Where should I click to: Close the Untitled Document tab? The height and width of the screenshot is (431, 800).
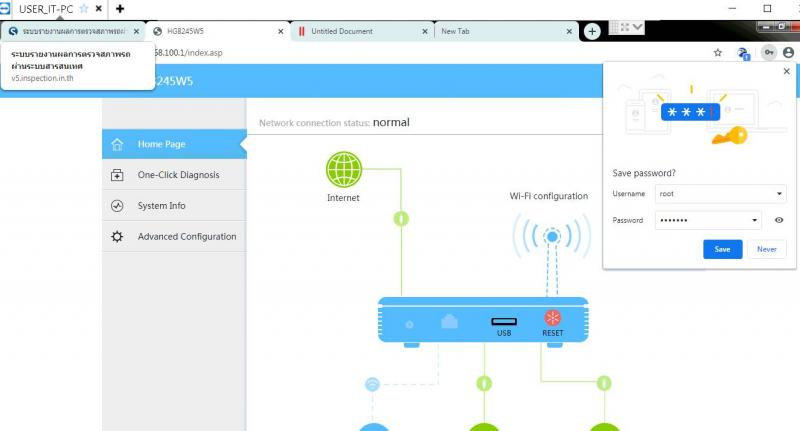point(425,32)
